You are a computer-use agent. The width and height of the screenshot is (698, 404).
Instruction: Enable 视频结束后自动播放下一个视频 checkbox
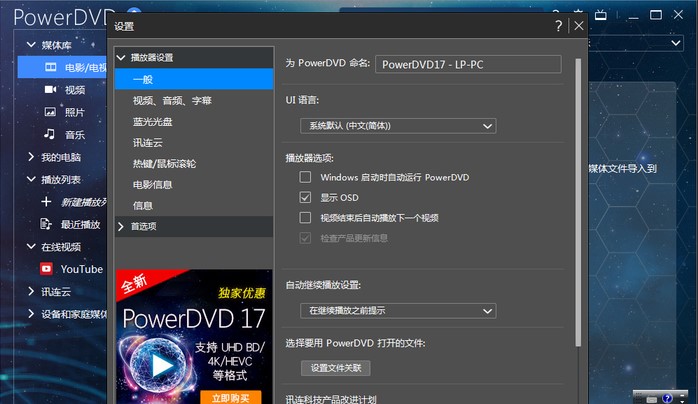(x=305, y=218)
